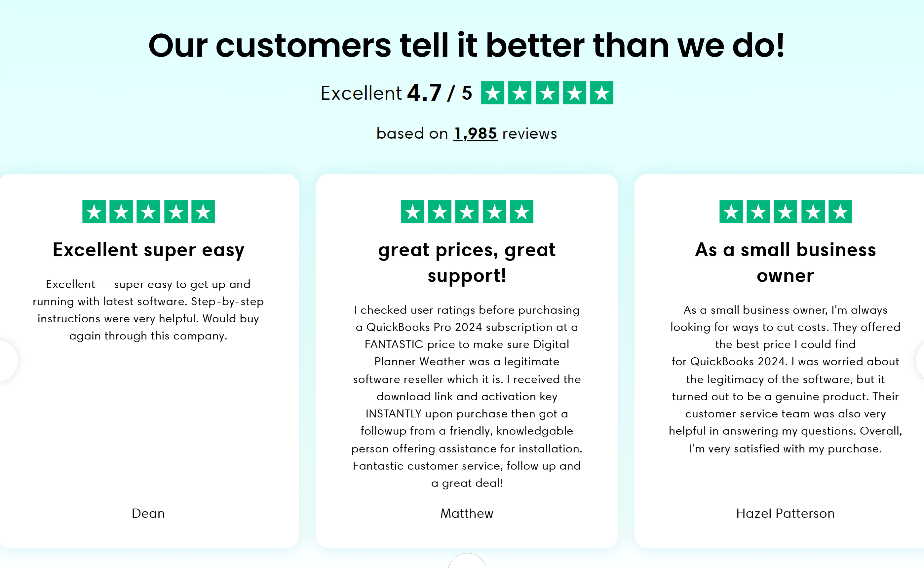Screen dimensions: 924x568
Task: Click reviewer name Matthew
Action: tap(467, 513)
